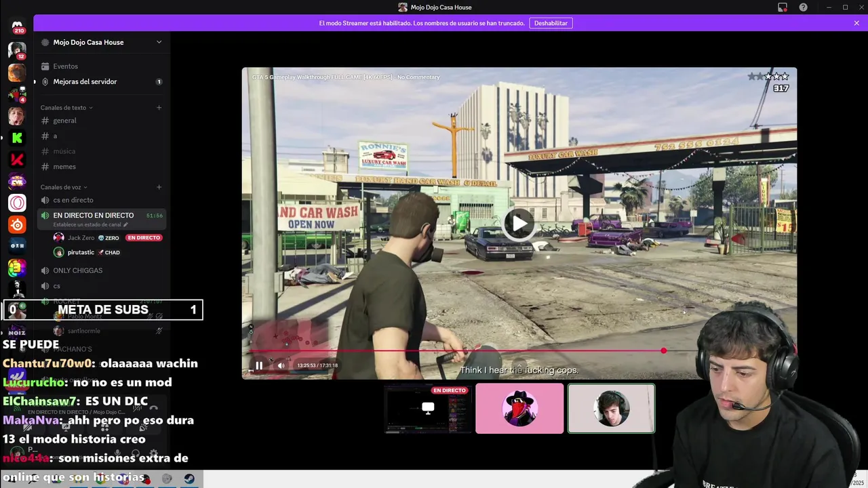Viewport: 868px width, 488px height.
Task: Open the Discord inbox icon in title bar
Action: (783, 7)
